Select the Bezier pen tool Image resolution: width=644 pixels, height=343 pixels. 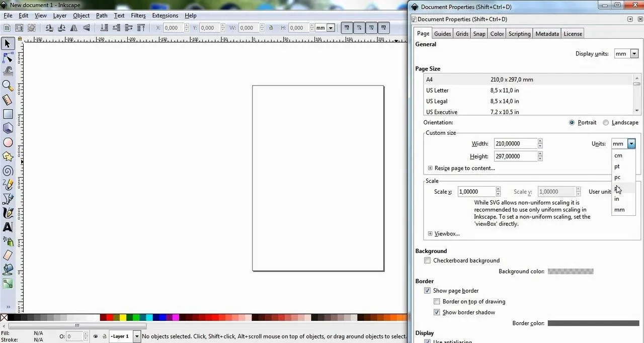coord(8,199)
